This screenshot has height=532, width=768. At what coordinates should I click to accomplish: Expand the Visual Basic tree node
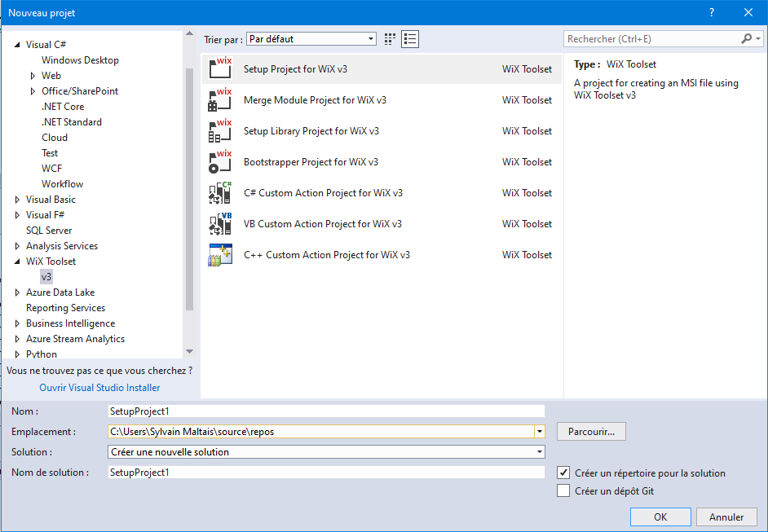(18, 200)
